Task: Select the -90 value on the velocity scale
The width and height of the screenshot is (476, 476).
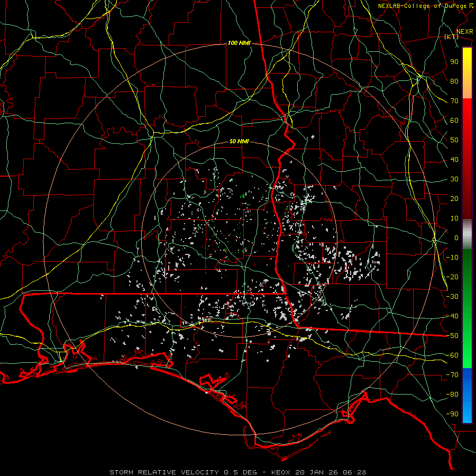Action: 452,414
